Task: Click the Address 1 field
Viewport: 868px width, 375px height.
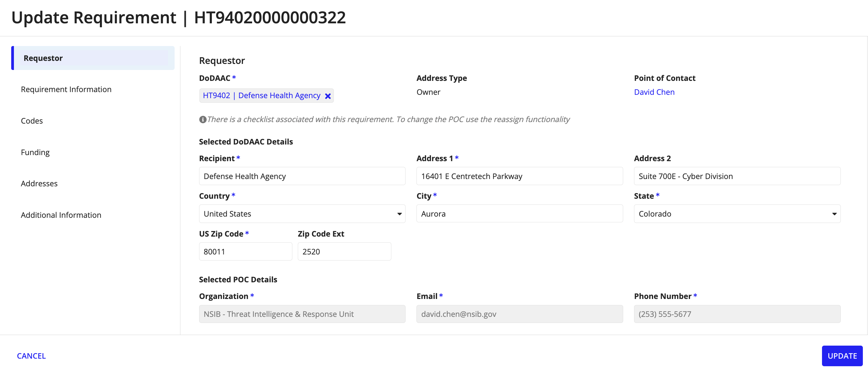Action: 520,176
